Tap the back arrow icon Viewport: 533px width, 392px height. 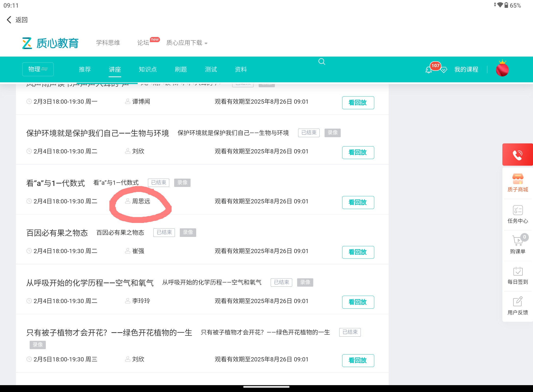point(9,20)
